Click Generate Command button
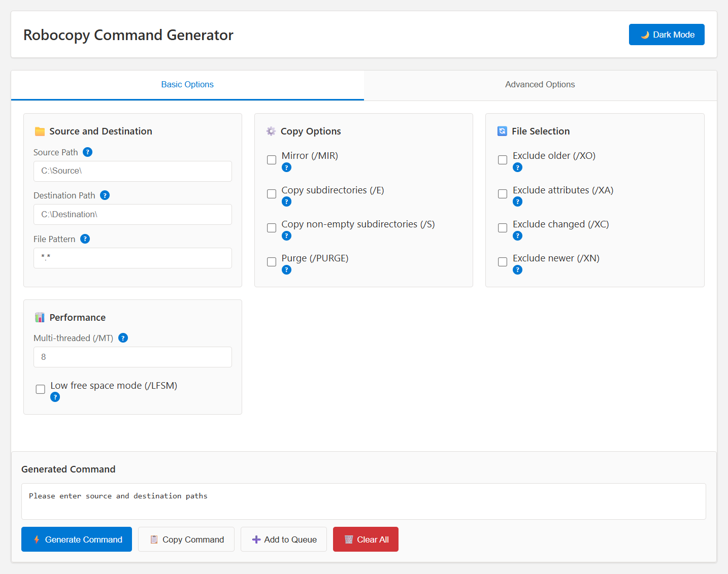Image resolution: width=728 pixels, height=574 pixels. 77,539
